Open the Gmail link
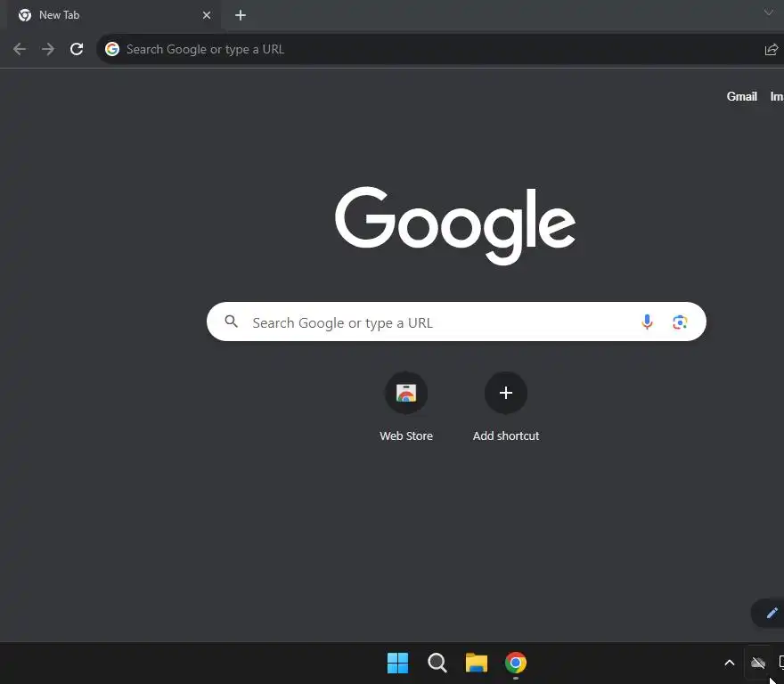The image size is (784, 684). tap(741, 96)
